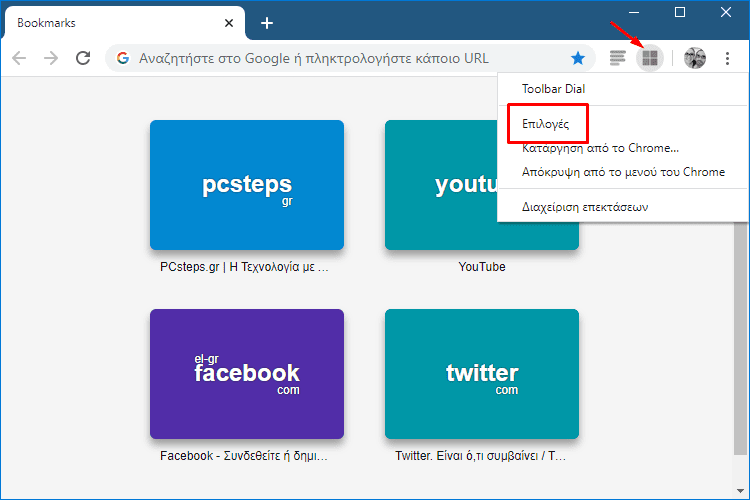Viewport: 750px width, 500px height.
Task: Reload the page with refresh icon
Action: coord(83,58)
